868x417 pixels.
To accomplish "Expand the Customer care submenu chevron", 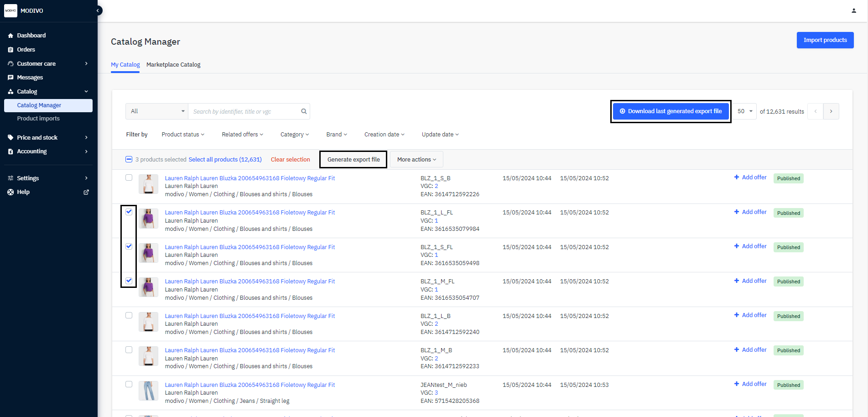I will pos(86,64).
